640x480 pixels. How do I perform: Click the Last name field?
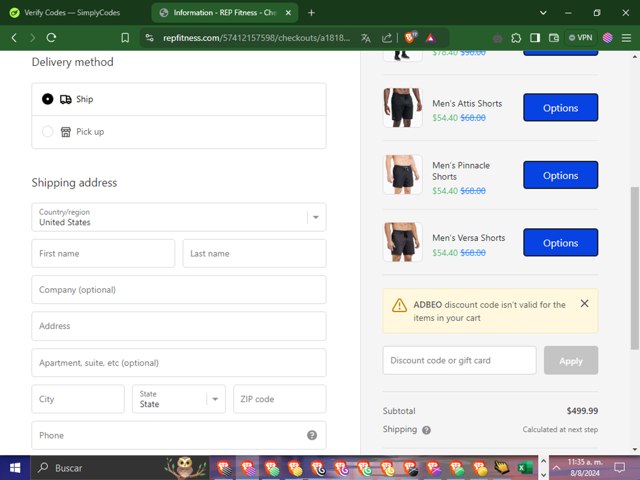coord(254,253)
